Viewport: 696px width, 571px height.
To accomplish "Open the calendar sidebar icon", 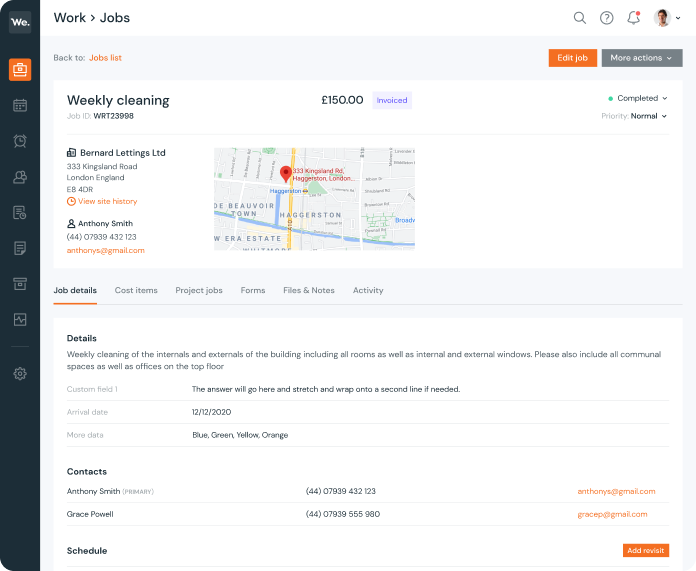I will [20, 105].
